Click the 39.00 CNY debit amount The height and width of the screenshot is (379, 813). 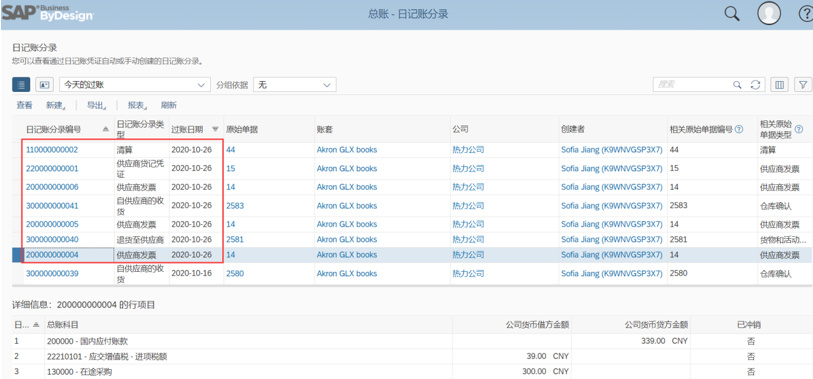pyautogui.click(x=547, y=357)
